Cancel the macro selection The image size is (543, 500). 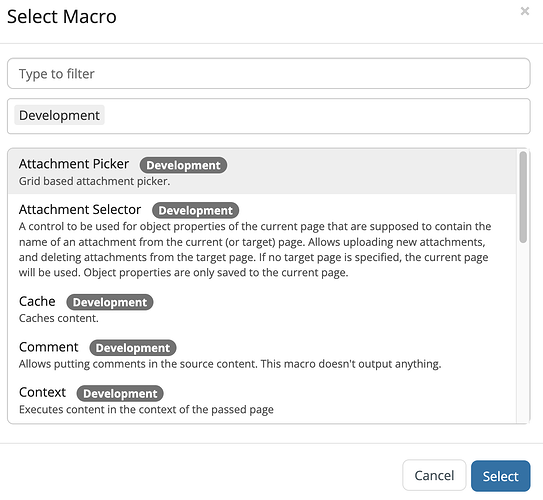[434, 475]
